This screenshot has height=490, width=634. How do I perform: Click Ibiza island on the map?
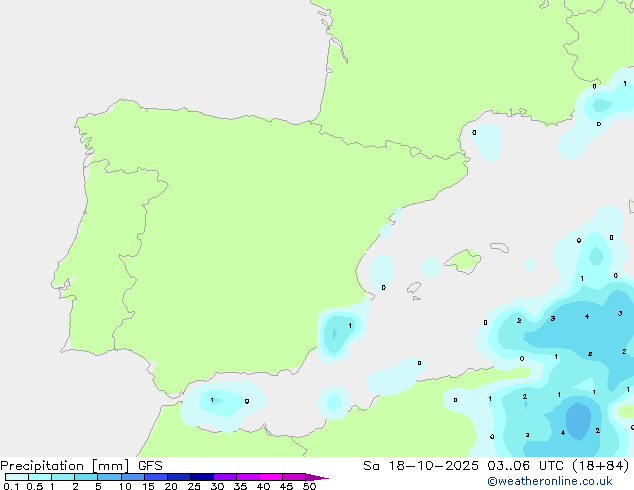coord(414,288)
